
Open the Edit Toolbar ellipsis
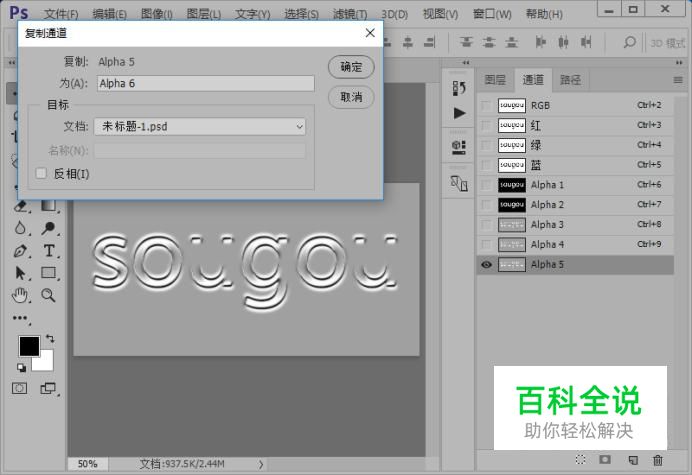click(x=20, y=318)
